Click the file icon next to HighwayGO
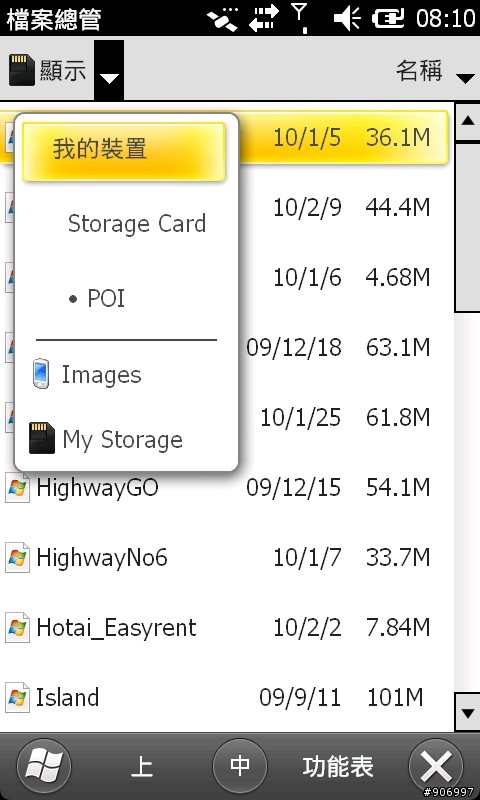The width and height of the screenshot is (480, 800). pos(17,488)
